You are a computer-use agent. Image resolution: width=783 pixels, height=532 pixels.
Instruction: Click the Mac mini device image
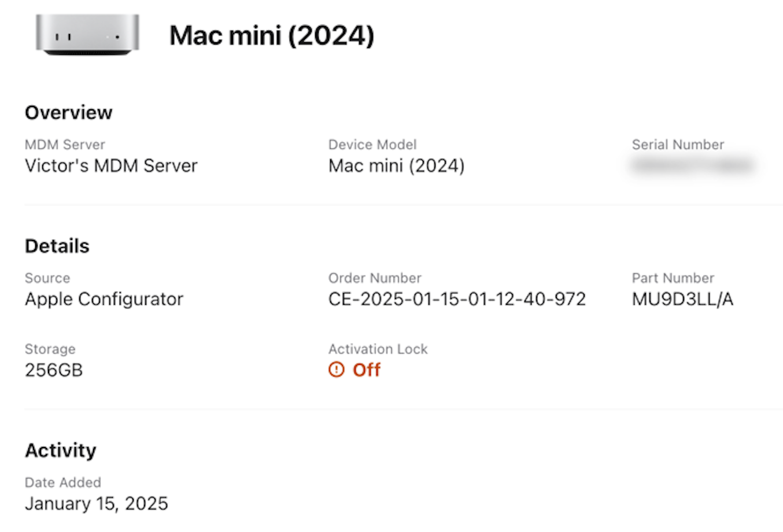click(87, 35)
